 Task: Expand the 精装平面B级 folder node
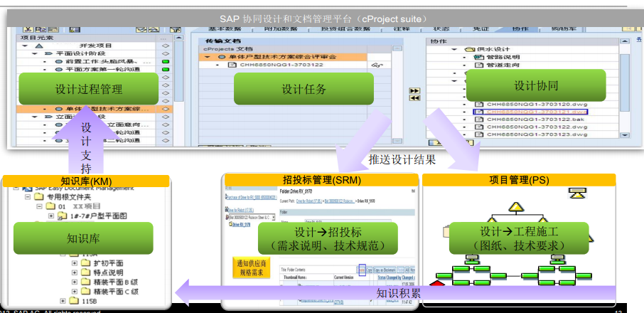click(x=75, y=282)
